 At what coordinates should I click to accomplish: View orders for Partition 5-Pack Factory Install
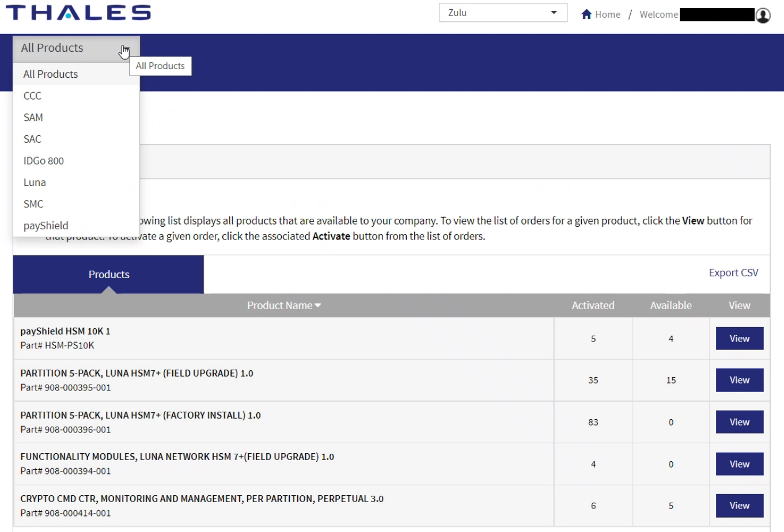pyautogui.click(x=740, y=422)
